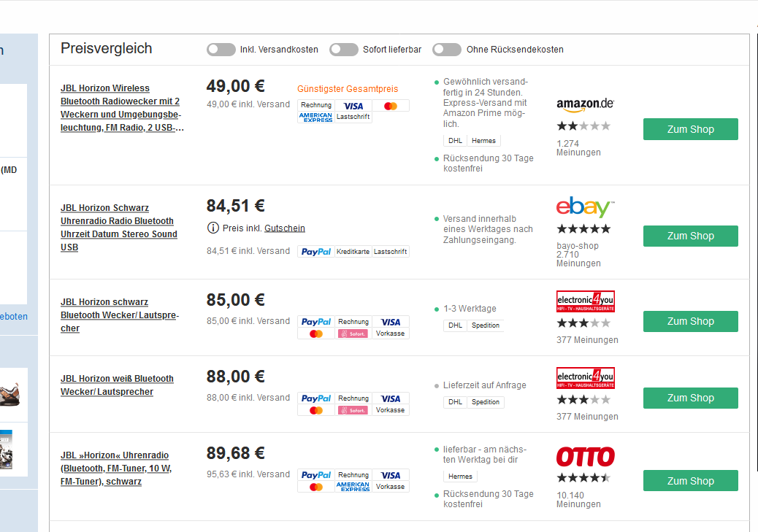Click the OTTO shop logo
Viewport: 758px width, 532px height.
(x=585, y=457)
